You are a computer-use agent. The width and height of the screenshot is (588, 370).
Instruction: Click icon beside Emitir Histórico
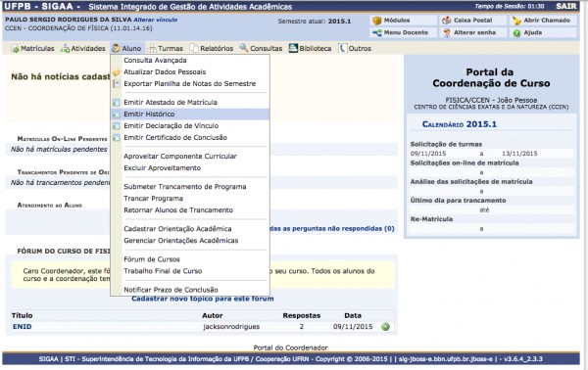point(117,115)
